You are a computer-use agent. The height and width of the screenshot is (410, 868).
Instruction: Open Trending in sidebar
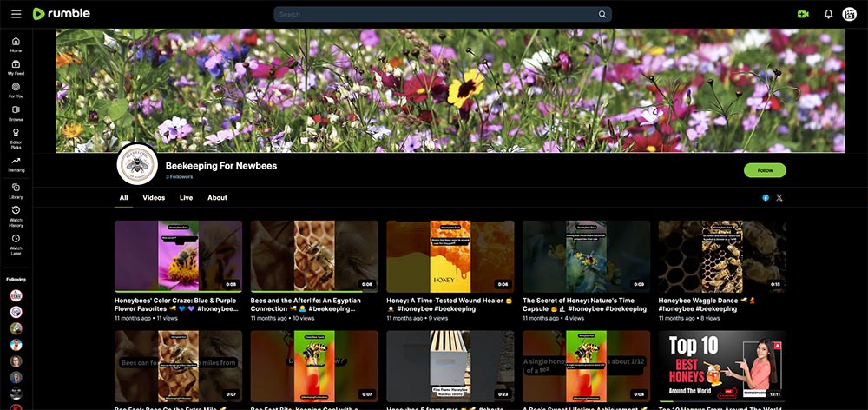16,164
